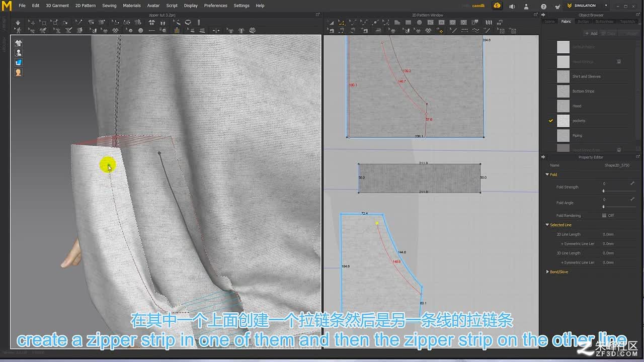This screenshot has height=362, width=644.
Task: Toggle the Fold Rendering checkbox
Action: [x=604, y=215]
